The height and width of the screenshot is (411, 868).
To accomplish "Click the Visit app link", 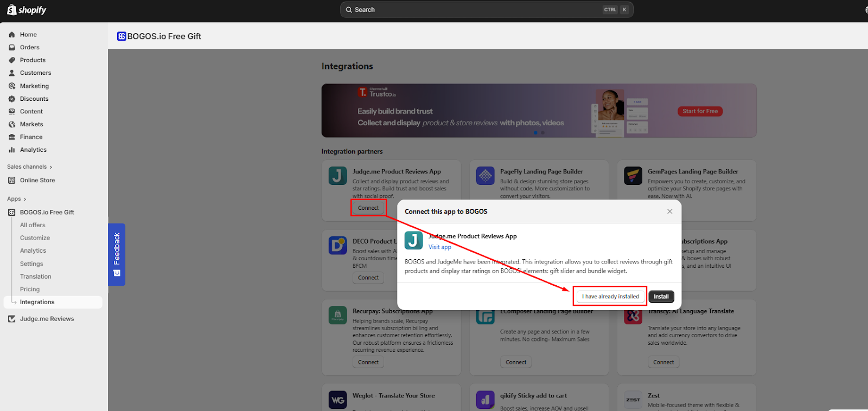I will (x=440, y=247).
